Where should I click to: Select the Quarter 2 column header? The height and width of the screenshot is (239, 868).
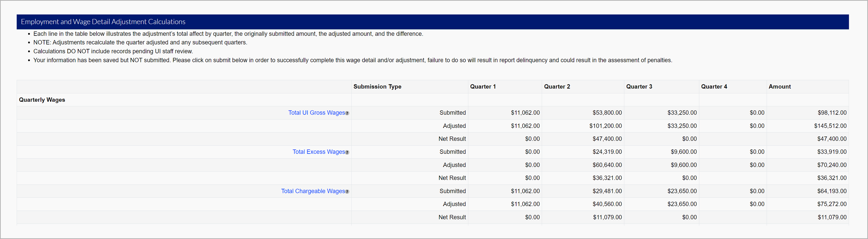(557, 87)
